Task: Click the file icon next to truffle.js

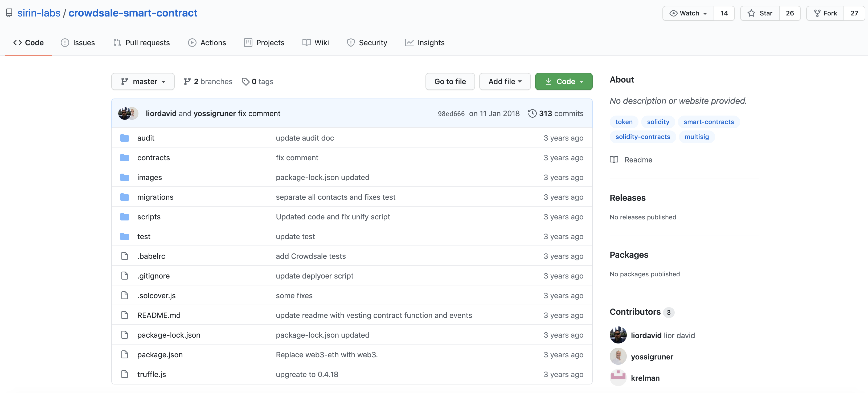Action: pos(125,374)
